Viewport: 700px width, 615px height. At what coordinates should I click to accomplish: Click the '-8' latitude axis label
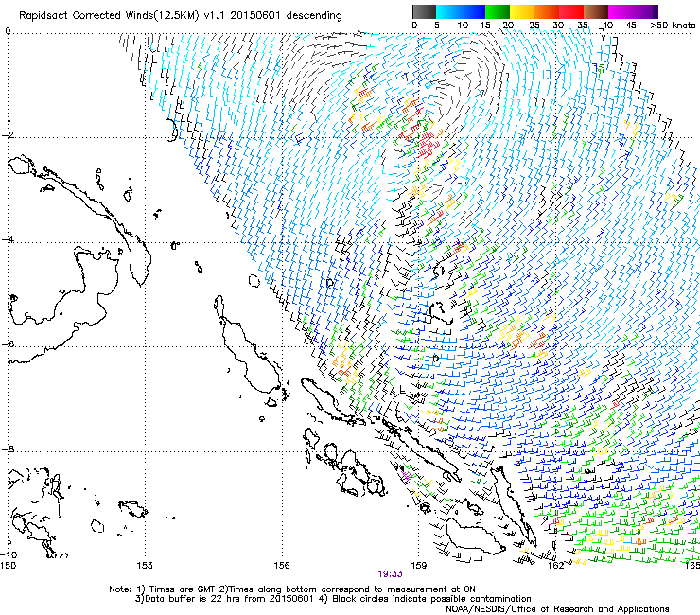[7, 449]
